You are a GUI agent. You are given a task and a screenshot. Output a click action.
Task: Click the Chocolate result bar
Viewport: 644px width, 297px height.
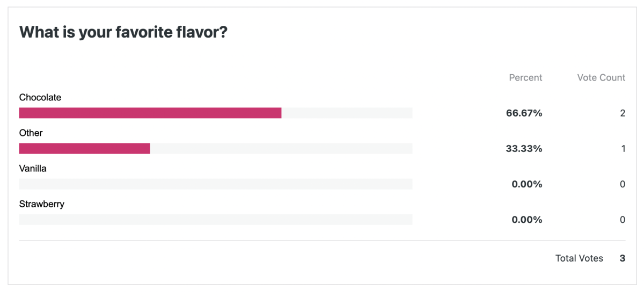[150, 113]
